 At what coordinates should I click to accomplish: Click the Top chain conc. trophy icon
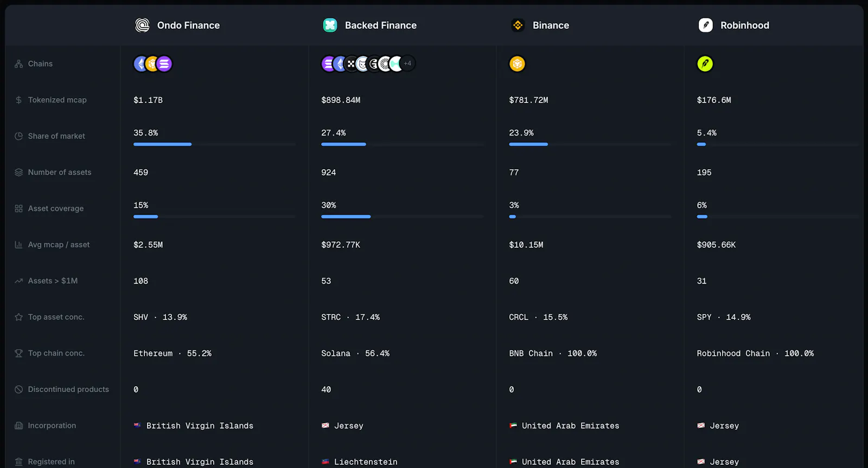pyautogui.click(x=18, y=353)
